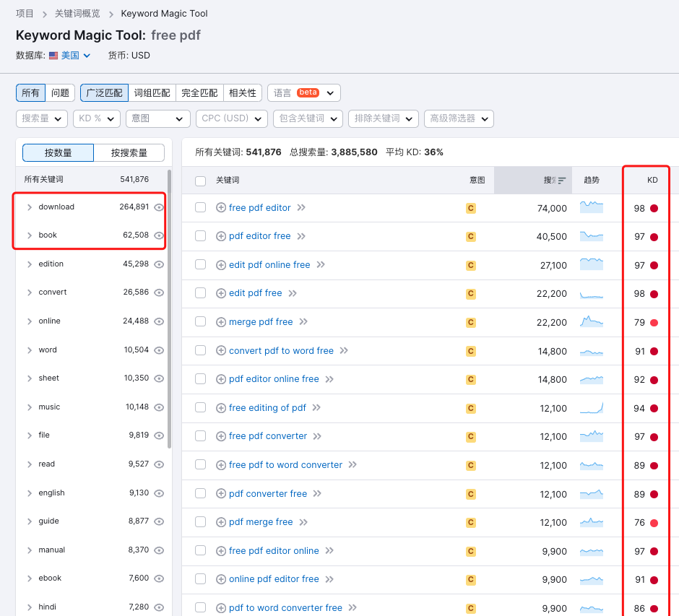Click double-arrow icon next to 'free editing of pdf'
Screen dimensions: 679x616
[x=316, y=408]
